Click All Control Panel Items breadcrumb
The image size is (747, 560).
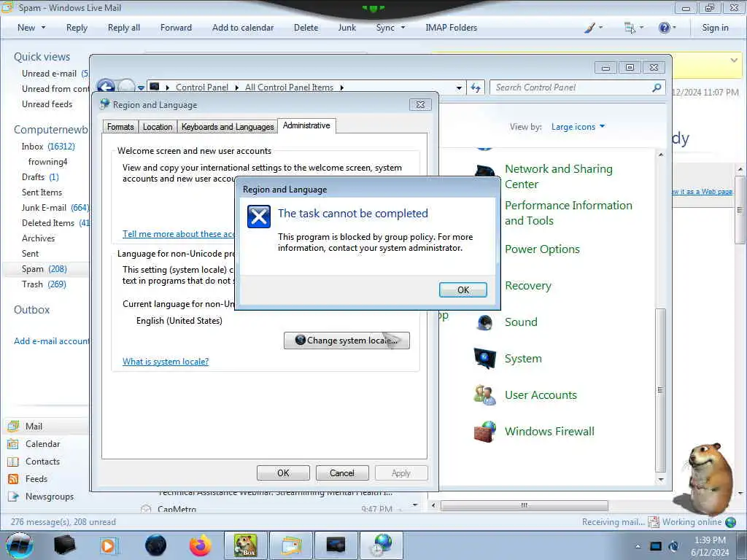pos(289,87)
